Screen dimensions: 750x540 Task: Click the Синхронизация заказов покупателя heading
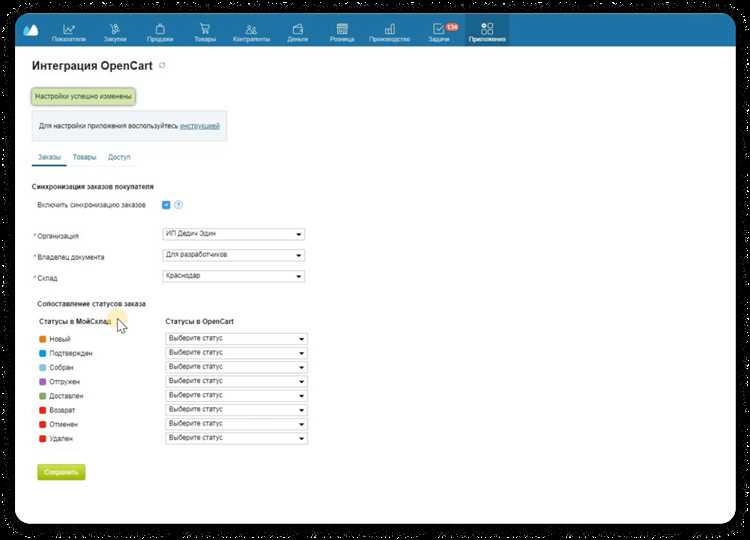(x=93, y=187)
